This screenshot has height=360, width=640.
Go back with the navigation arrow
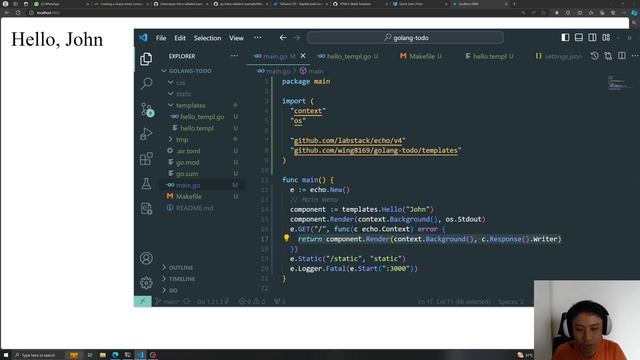pos(283,38)
